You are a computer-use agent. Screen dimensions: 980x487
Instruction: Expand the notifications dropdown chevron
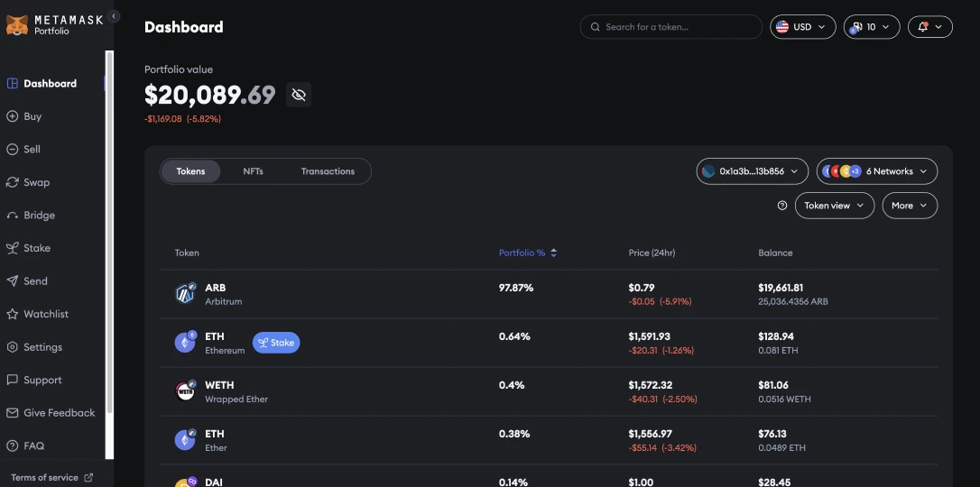(x=938, y=27)
